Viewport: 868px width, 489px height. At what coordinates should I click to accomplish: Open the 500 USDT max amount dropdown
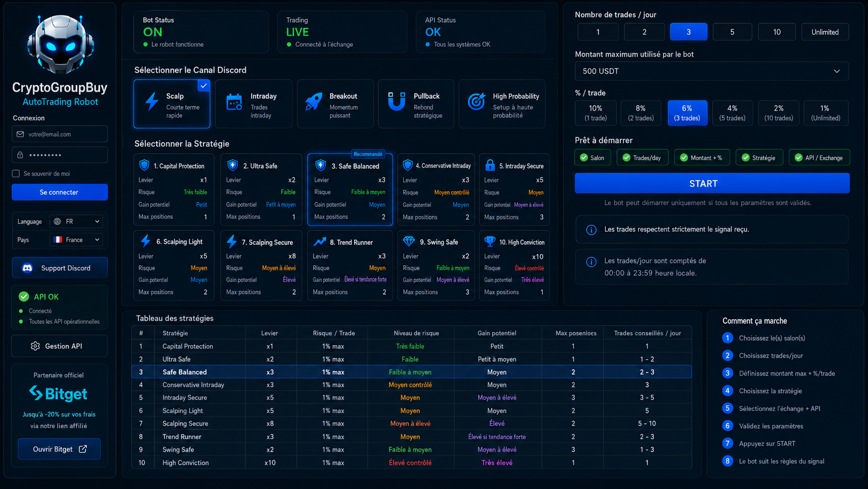point(712,71)
